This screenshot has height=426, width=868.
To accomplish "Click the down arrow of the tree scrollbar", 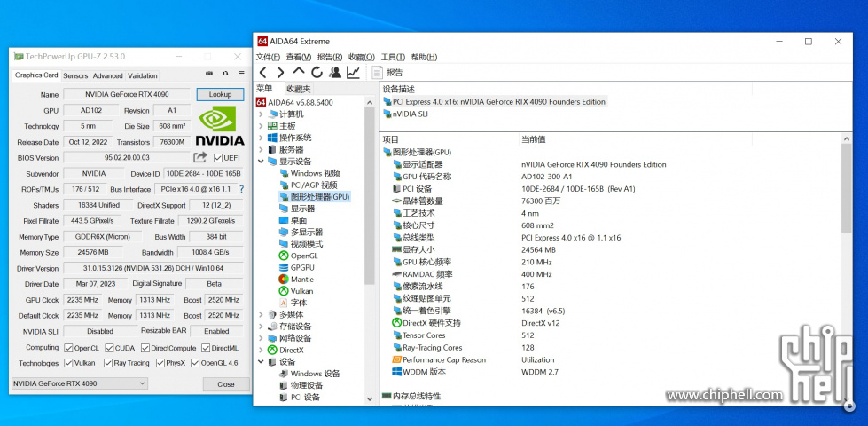I will point(370,398).
